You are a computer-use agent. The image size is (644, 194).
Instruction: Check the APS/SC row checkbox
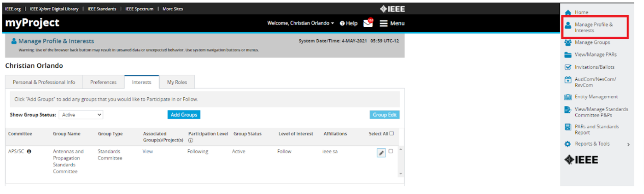coord(391,151)
